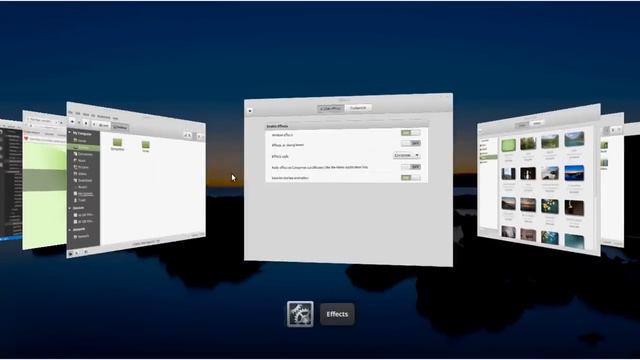This screenshot has width=640, height=360.
Task: Switch to the Customize tab in Effects
Action: point(358,108)
